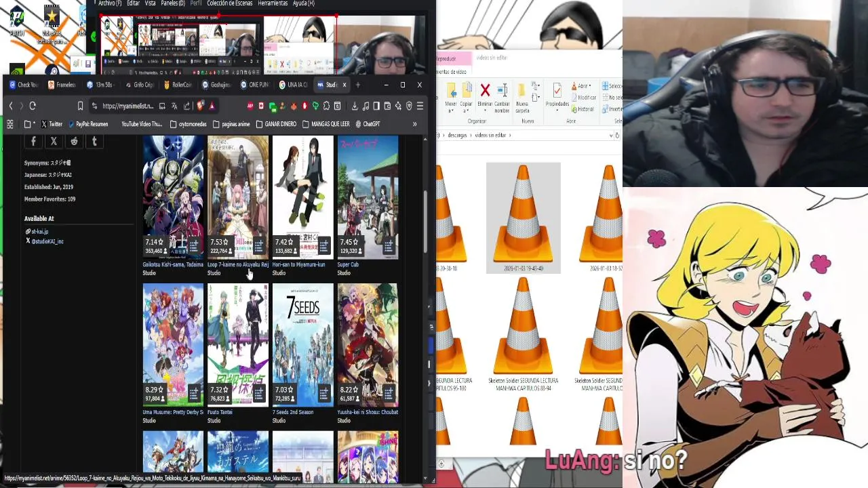Open Herramientas menu in OBS
Image resolution: width=868 pixels, height=488 pixels.
pos(273,3)
